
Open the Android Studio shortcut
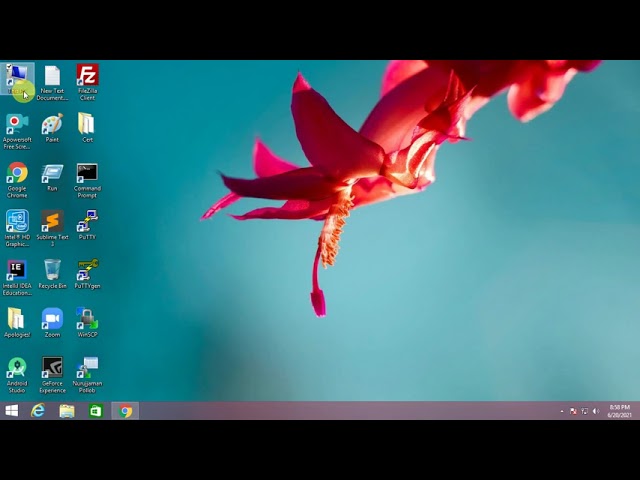[17, 375]
